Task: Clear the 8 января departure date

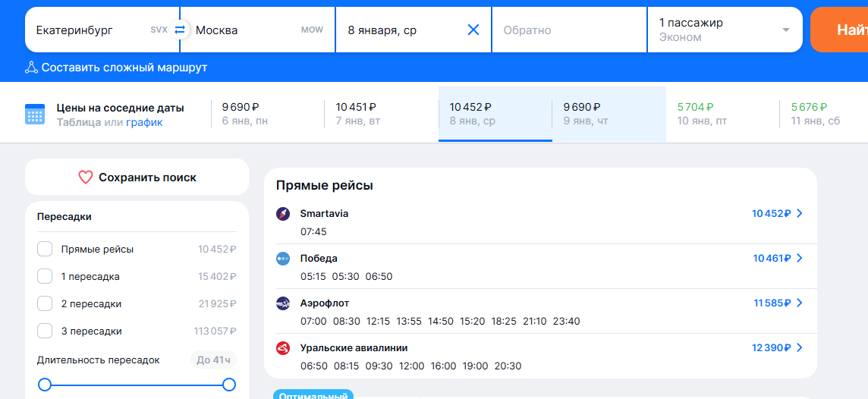Action: click(473, 30)
